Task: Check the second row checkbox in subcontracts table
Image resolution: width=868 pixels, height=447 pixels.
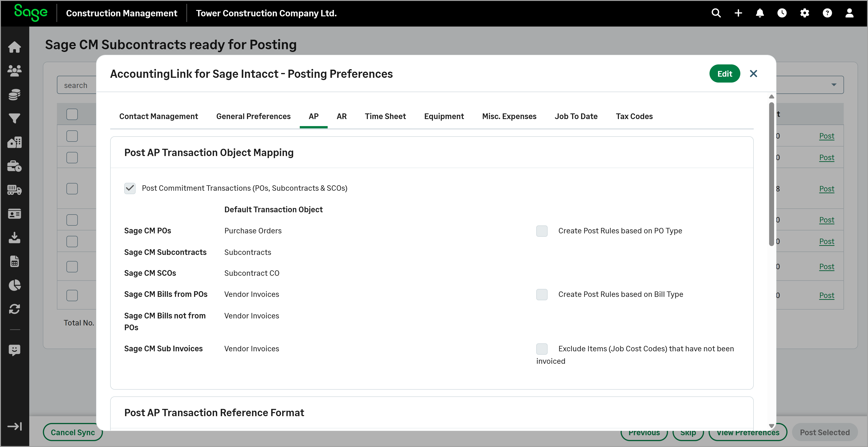Action: 72,157
